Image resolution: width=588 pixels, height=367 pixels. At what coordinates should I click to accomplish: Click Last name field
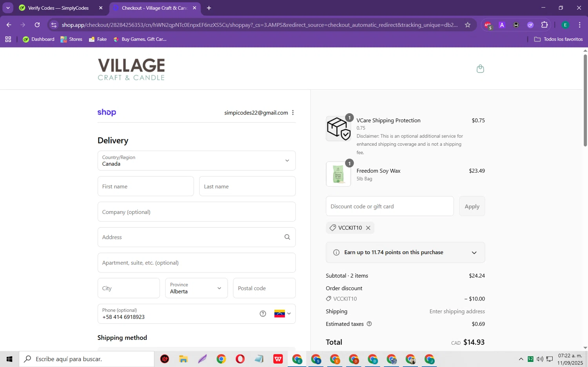(x=247, y=186)
